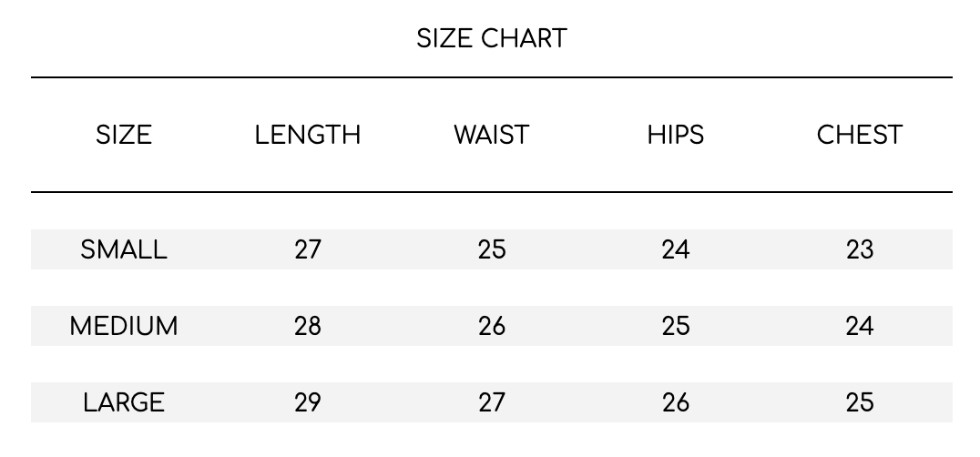Click the Small length value 27

(x=308, y=249)
